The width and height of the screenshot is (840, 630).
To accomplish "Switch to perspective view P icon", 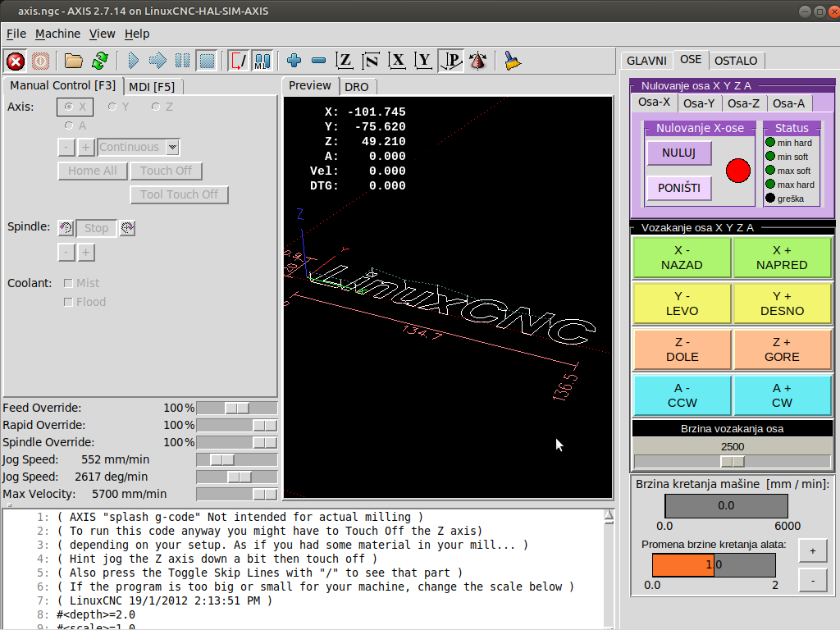I will tap(451, 61).
